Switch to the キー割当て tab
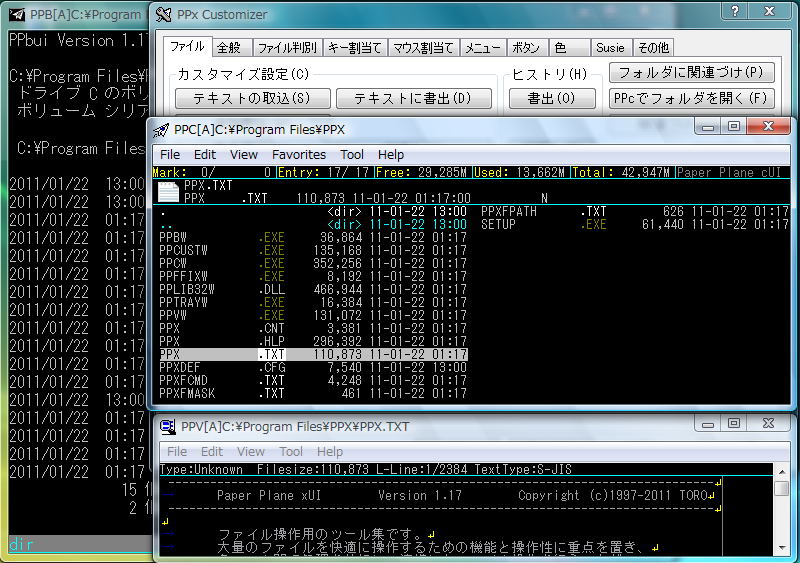The image size is (800, 563). tap(354, 47)
